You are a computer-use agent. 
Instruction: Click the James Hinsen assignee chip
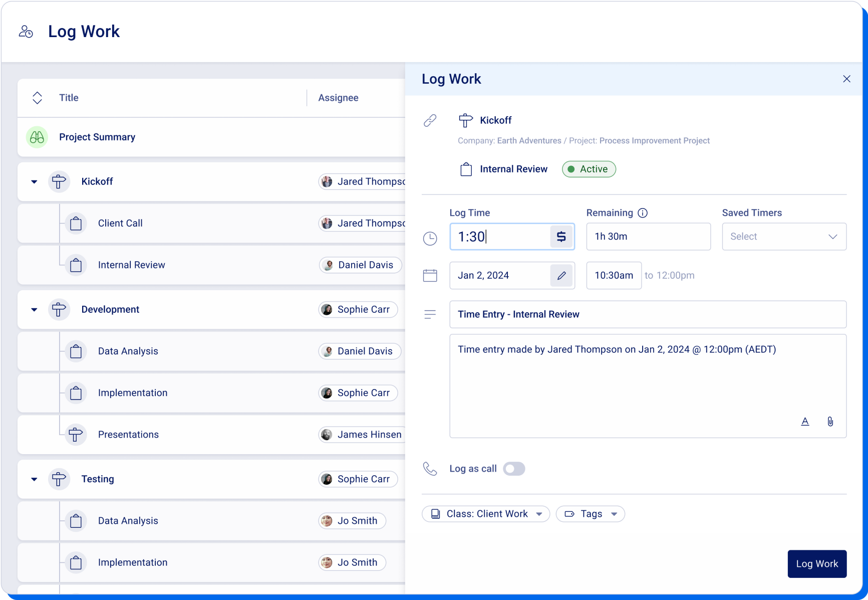[x=362, y=435]
